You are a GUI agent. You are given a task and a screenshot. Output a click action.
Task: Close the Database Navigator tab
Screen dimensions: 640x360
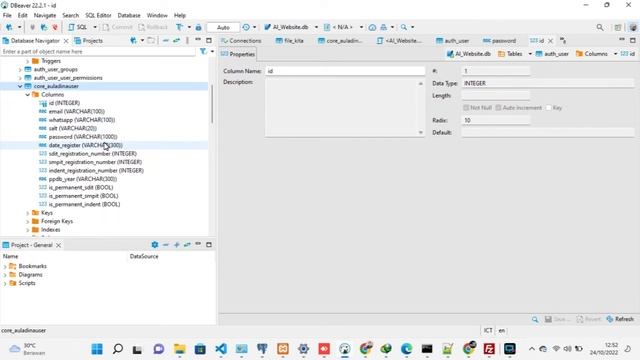(66, 41)
